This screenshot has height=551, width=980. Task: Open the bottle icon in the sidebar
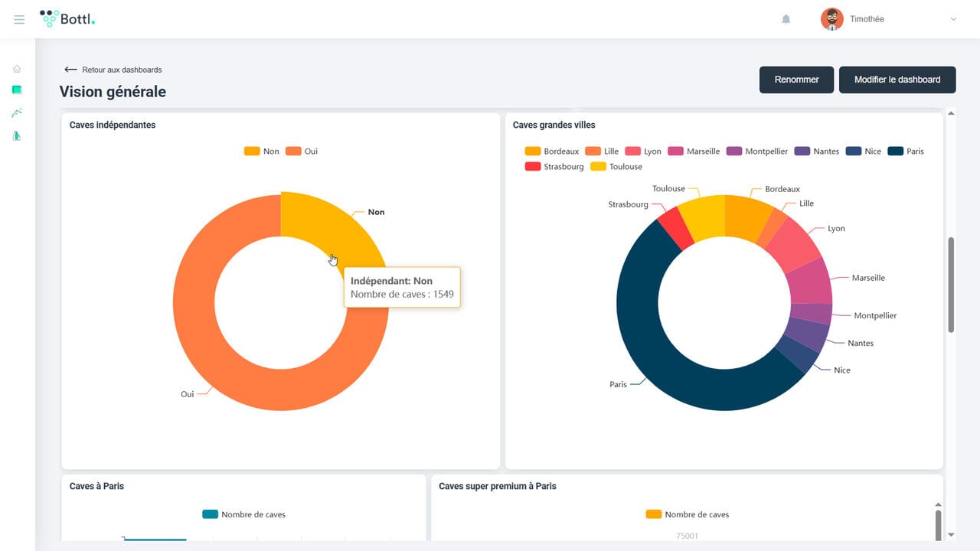(17, 136)
